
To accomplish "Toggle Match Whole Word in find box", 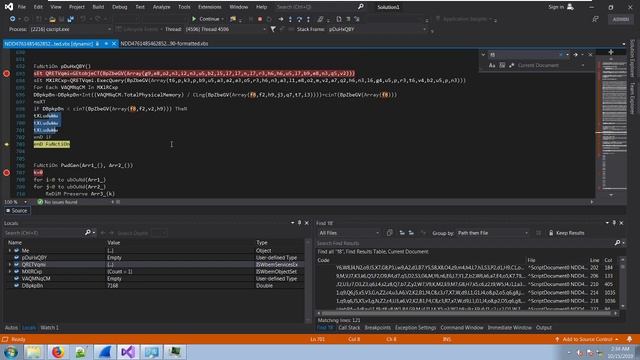I will coord(502,65).
